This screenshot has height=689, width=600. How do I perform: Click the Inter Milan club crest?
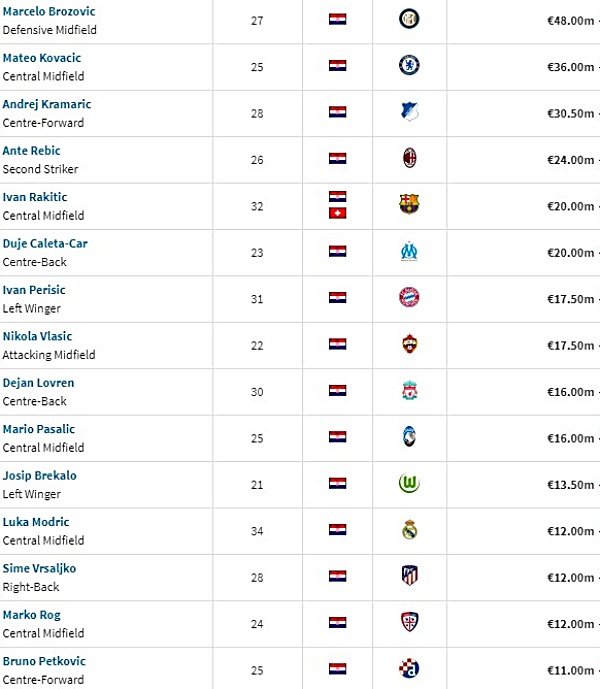click(409, 19)
